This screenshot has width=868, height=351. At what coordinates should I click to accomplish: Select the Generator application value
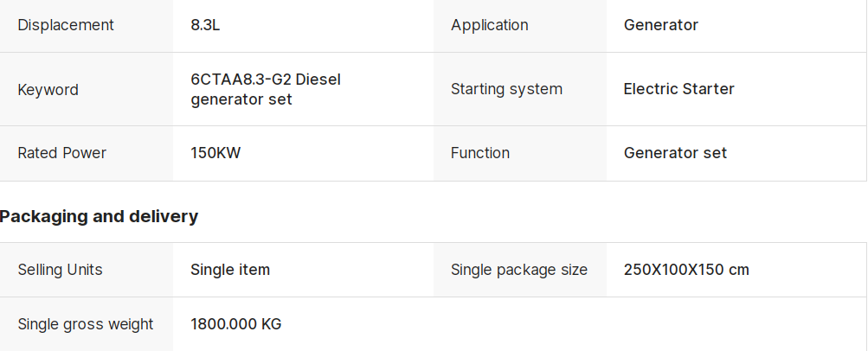(661, 25)
